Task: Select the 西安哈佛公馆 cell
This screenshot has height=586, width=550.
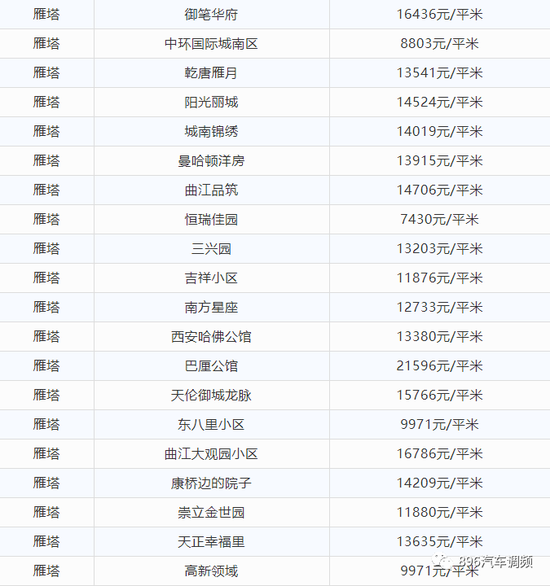Action: [x=211, y=336]
